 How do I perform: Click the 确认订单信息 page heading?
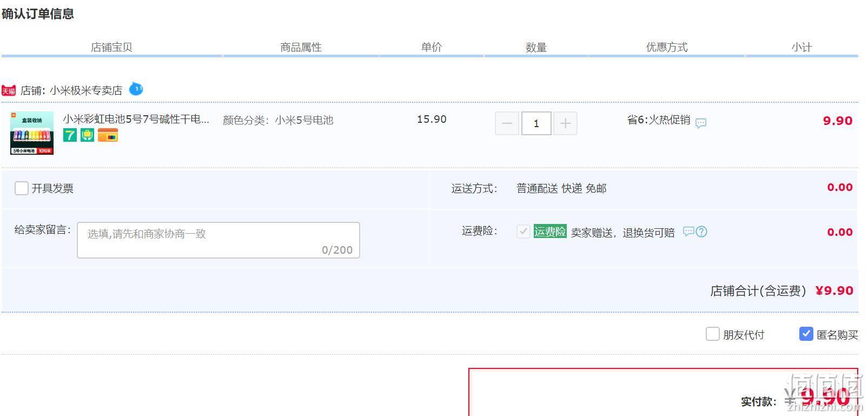pyautogui.click(x=38, y=14)
